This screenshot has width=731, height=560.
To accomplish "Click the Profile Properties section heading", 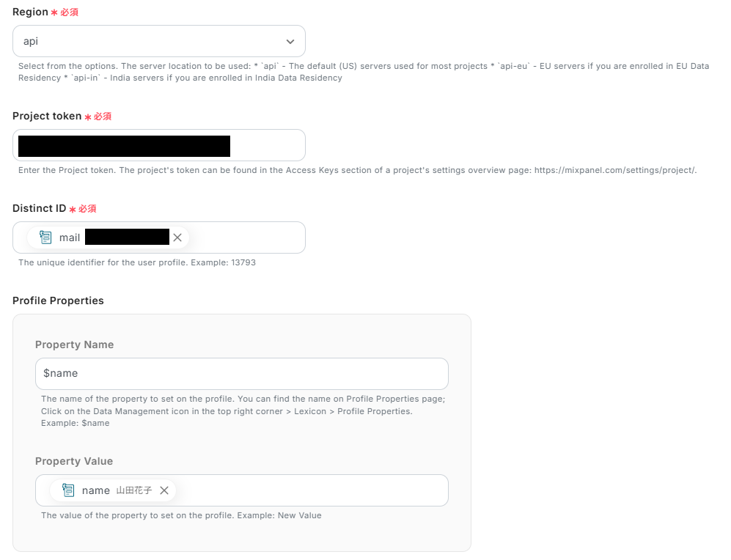I will click(x=58, y=301).
